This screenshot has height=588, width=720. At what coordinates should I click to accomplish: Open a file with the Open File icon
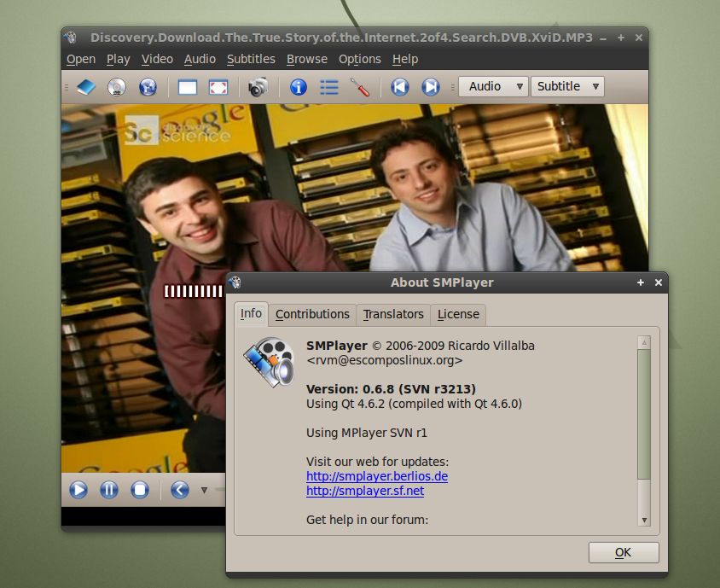84,87
